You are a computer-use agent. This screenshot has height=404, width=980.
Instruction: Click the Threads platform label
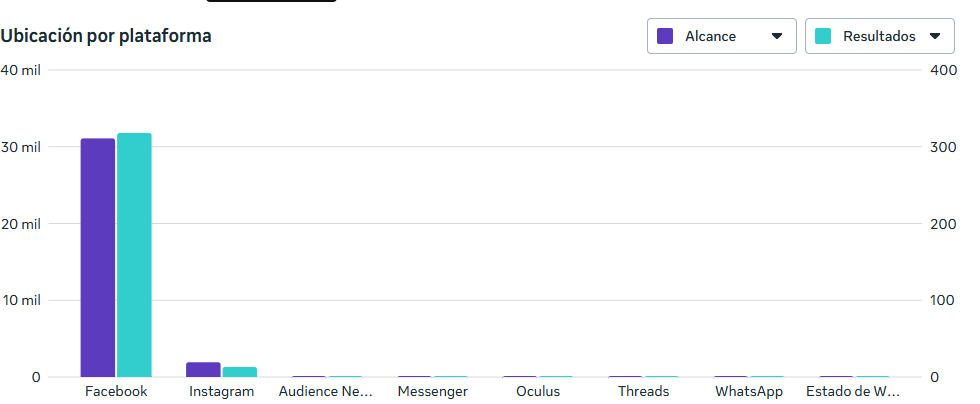(x=643, y=391)
